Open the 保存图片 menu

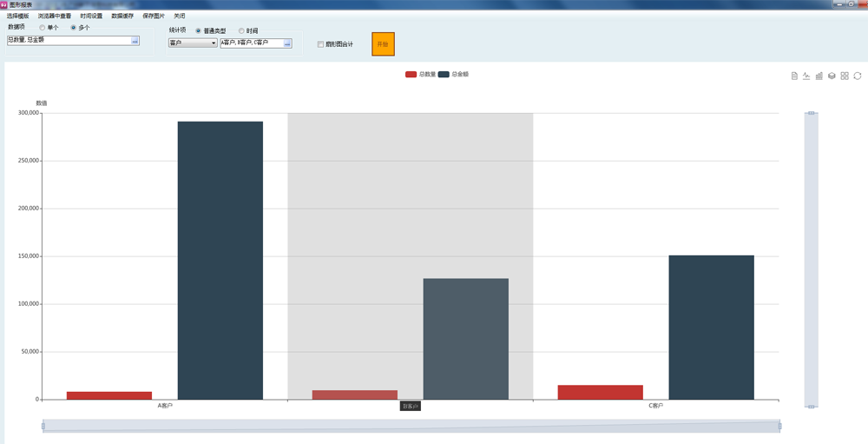[x=154, y=16]
